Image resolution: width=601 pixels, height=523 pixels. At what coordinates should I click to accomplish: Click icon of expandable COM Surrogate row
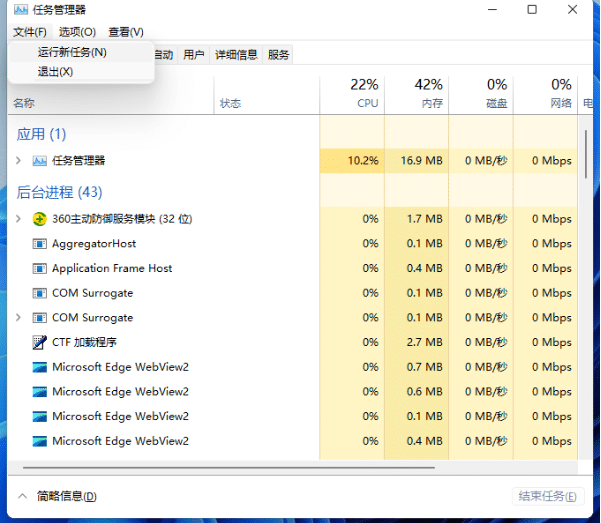[39, 318]
